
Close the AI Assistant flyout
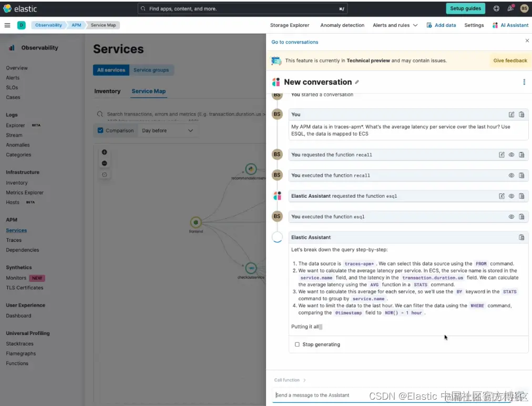click(x=527, y=40)
